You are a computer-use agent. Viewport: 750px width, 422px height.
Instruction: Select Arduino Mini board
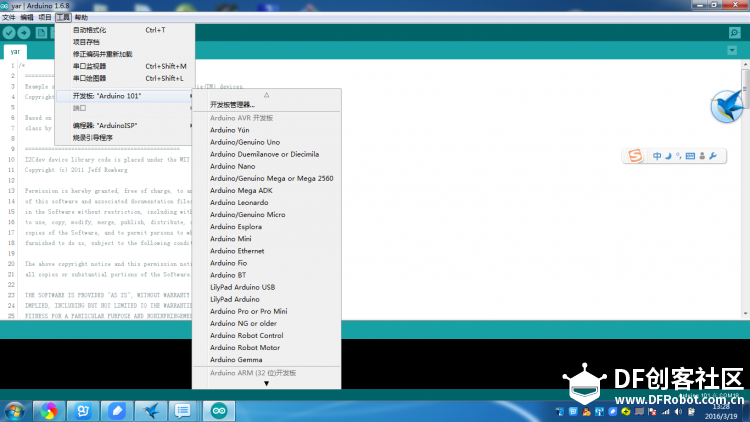click(266, 239)
